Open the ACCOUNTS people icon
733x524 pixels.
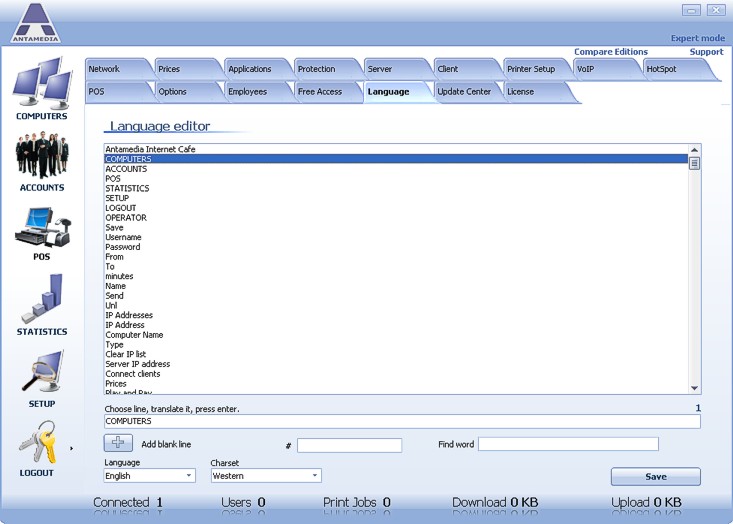click(x=42, y=156)
